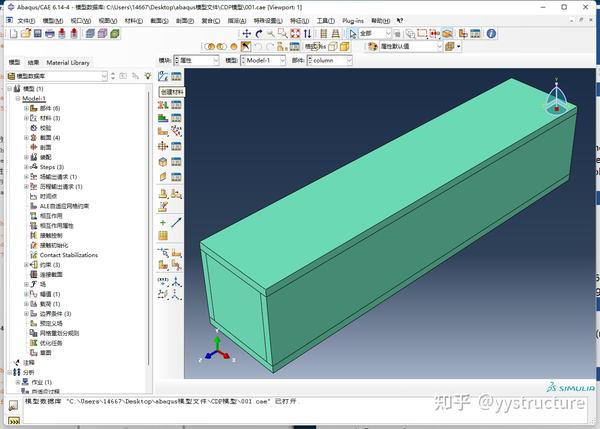Screen dimensions: 600x429
Task: Click the view compass triad in viewport
Action: [x=556, y=96]
